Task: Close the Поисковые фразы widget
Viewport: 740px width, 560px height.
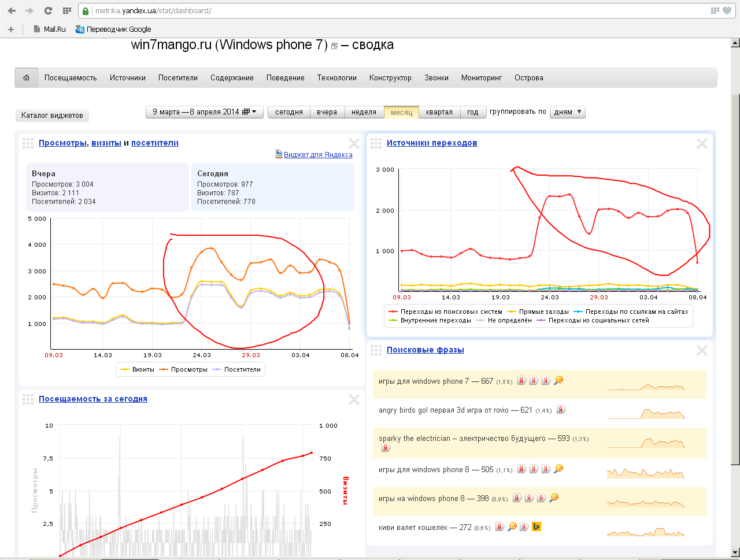Action: 702,350
